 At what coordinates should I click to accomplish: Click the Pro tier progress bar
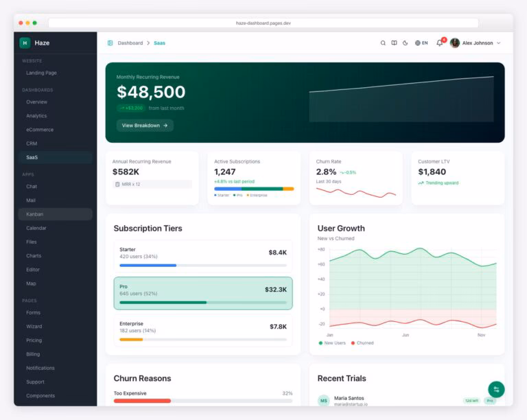click(203, 302)
